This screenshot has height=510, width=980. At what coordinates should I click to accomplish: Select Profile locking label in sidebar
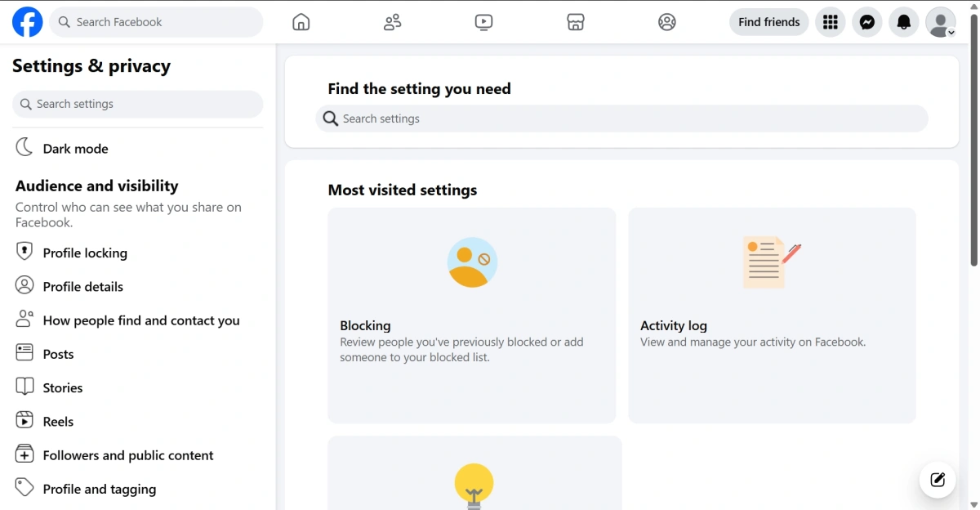[x=85, y=253]
